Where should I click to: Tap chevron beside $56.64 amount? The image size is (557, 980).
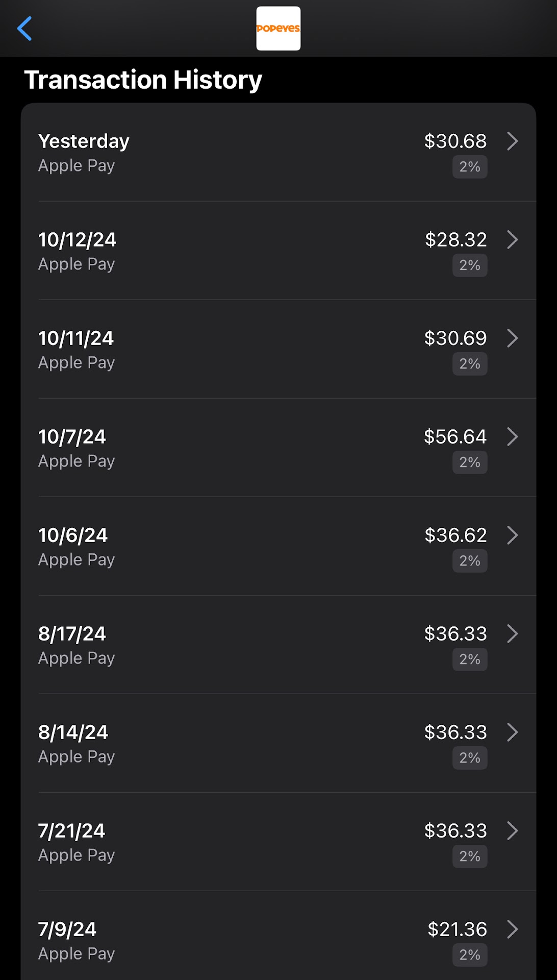point(512,437)
